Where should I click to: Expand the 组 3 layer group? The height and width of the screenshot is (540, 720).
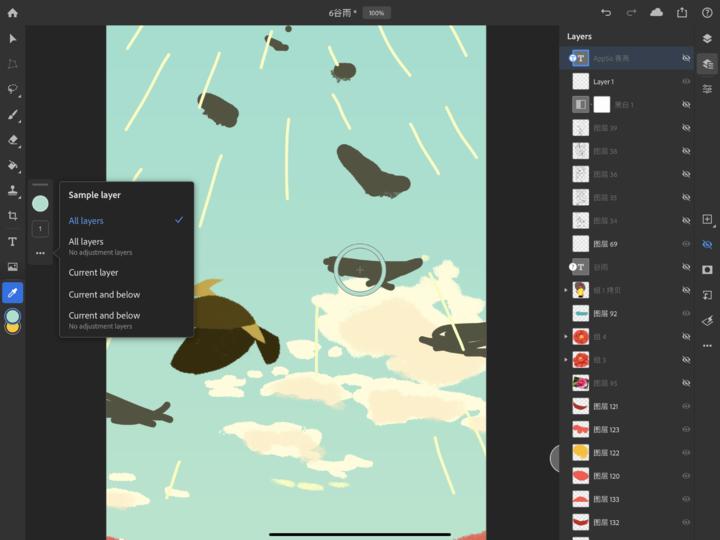pos(567,360)
